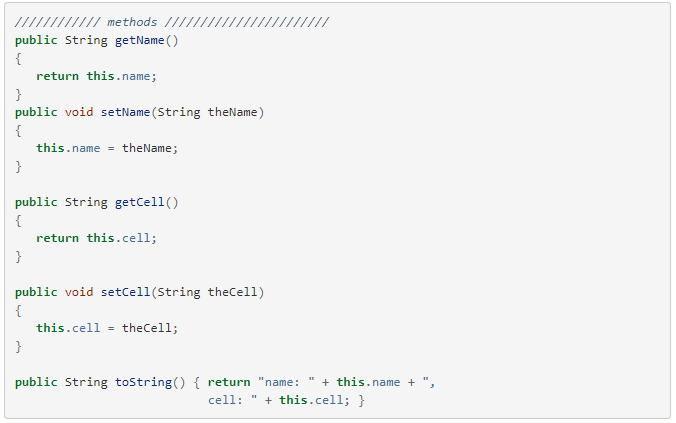Click the getName method name
The width and height of the screenshot is (676, 423).
(x=140, y=40)
